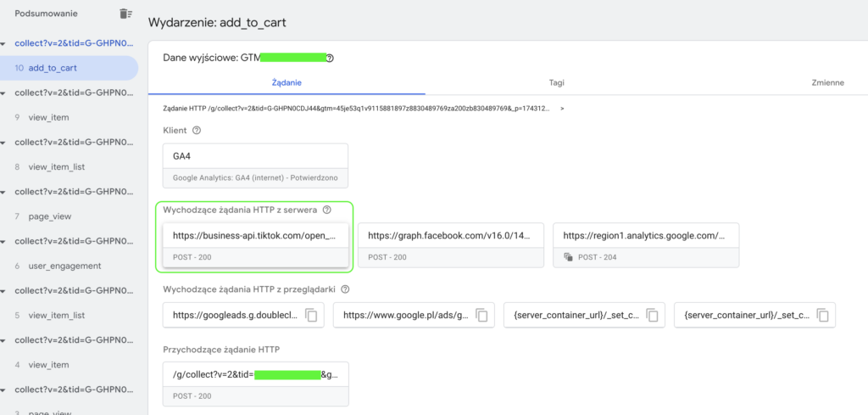The height and width of the screenshot is (415, 868).
Task: Click help icon next to GTM container ID
Action: [330, 59]
